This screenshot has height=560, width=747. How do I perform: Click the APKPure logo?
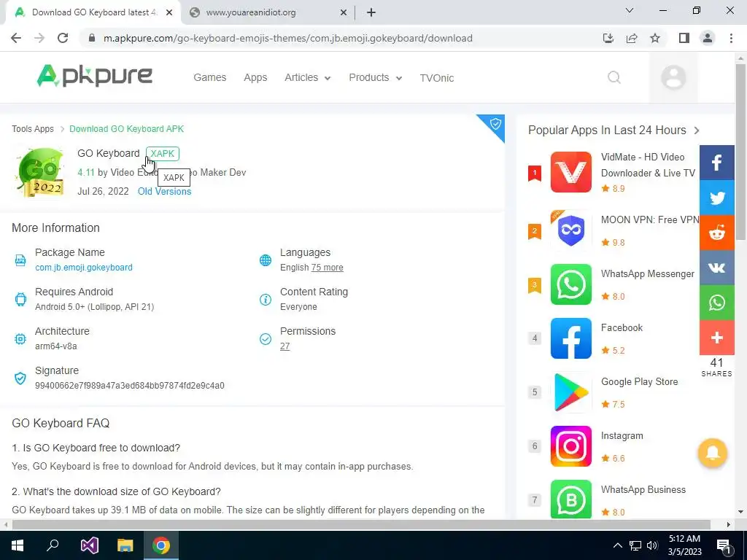click(x=94, y=76)
